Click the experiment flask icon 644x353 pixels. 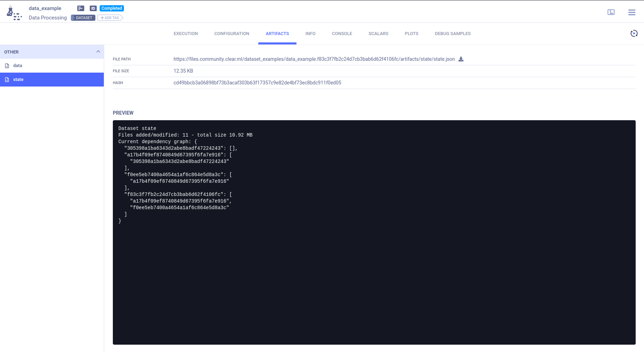[14, 13]
